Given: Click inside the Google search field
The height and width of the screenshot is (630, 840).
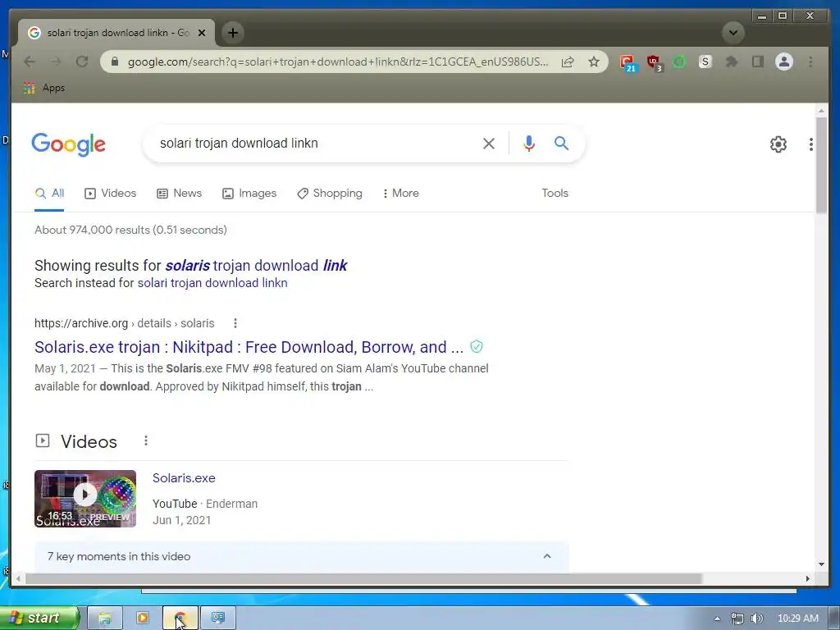Looking at the screenshot, I should (316, 144).
